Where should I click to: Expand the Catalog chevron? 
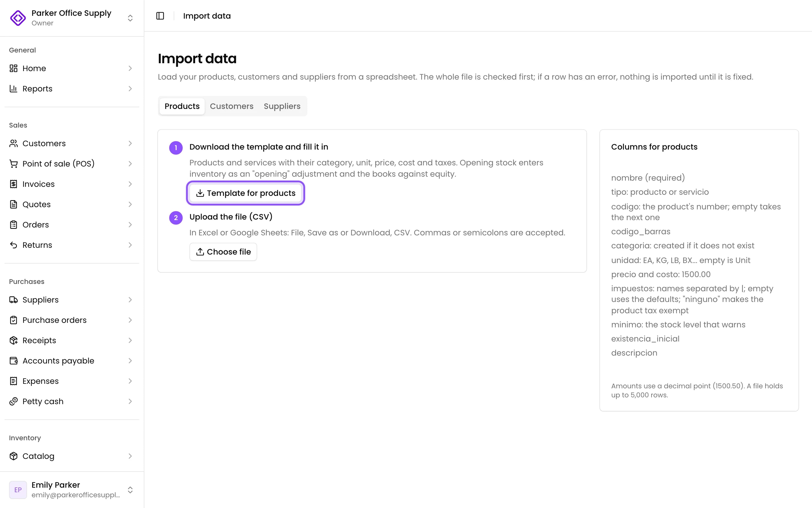pos(130,456)
